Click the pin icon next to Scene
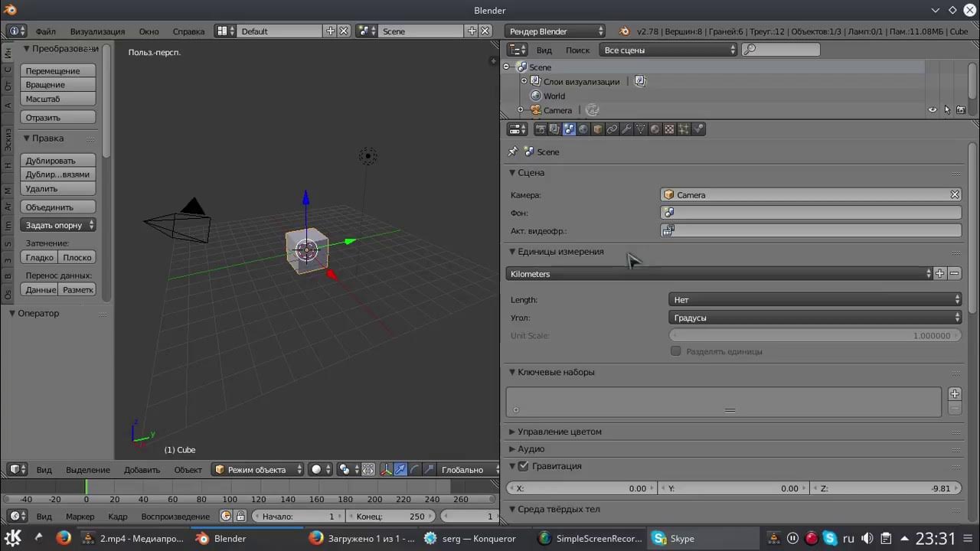 coord(513,152)
